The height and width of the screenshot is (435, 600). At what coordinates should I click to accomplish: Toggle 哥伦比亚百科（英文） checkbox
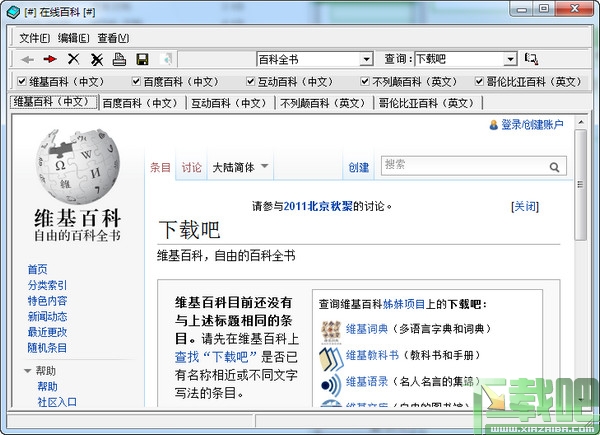click(x=479, y=81)
